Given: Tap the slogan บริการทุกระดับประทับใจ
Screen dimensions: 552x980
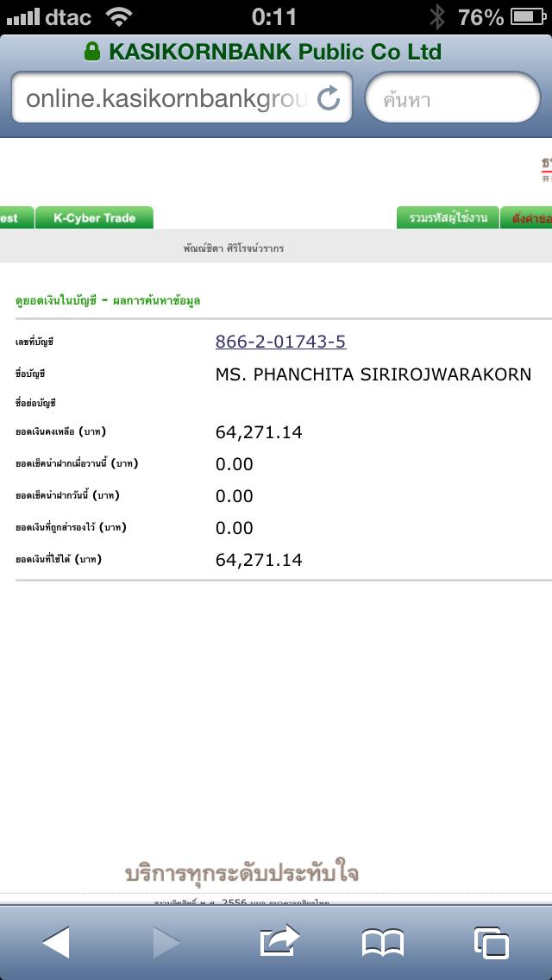Looking at the screenshot, I should coord(241,873).
